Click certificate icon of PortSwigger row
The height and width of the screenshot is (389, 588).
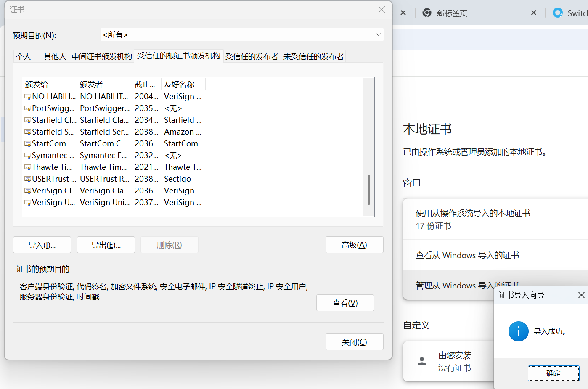point(28,108)
